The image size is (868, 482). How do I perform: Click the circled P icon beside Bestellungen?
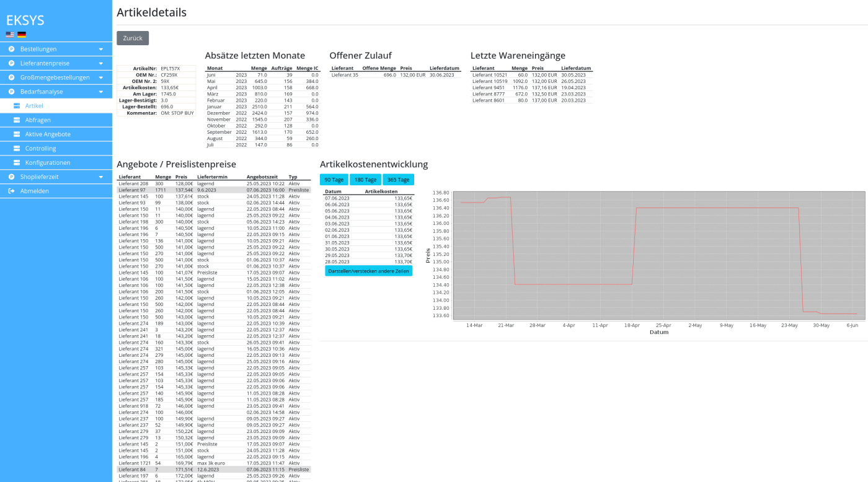11,49
